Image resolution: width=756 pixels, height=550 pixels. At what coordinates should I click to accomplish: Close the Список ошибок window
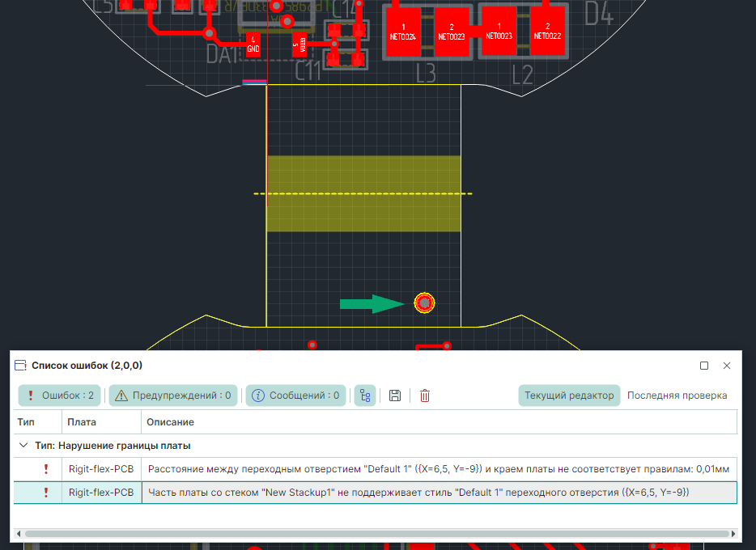click(x=727, y=366)
